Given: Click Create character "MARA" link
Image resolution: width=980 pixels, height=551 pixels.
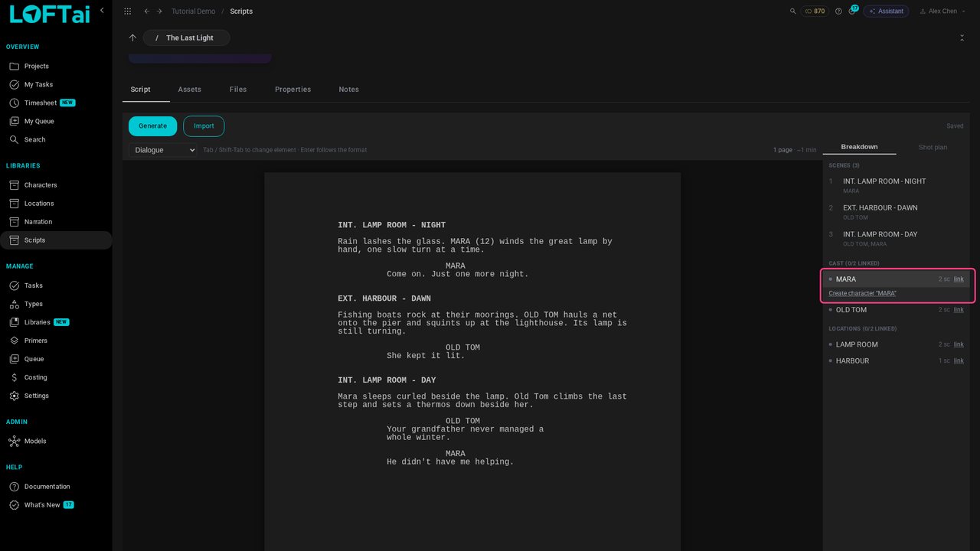Looking at the screenshot, I should pyautogui.click(x=862, y=293).
